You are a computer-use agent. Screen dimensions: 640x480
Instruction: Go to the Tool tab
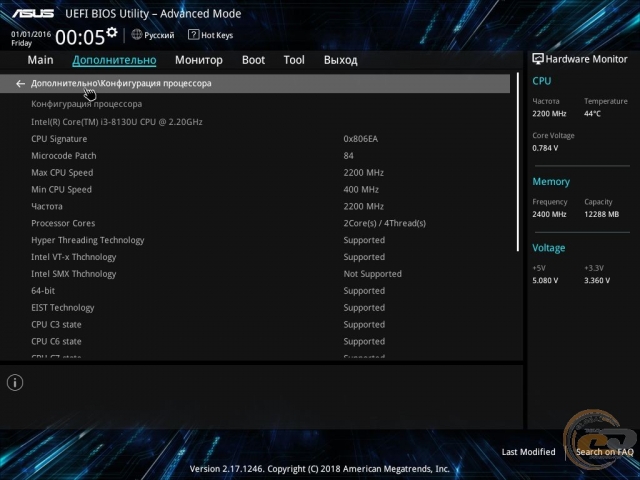coord(294,60)
